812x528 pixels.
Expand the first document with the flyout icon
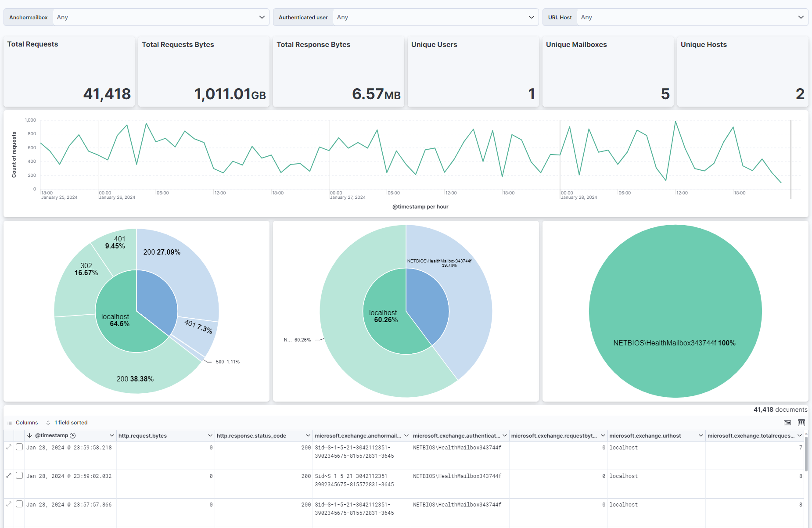(x=9, y=447)
